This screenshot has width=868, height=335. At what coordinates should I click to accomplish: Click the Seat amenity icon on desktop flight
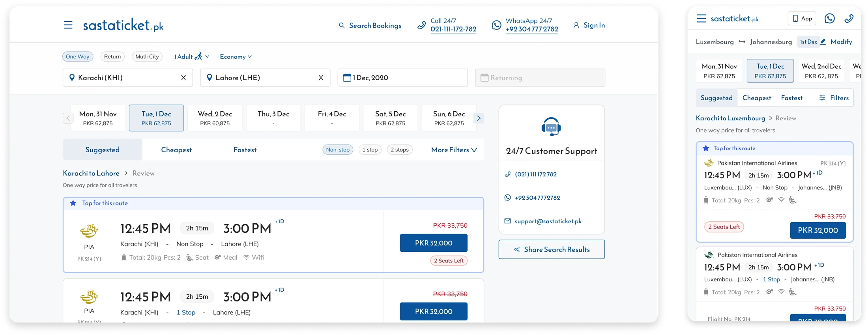190,258
